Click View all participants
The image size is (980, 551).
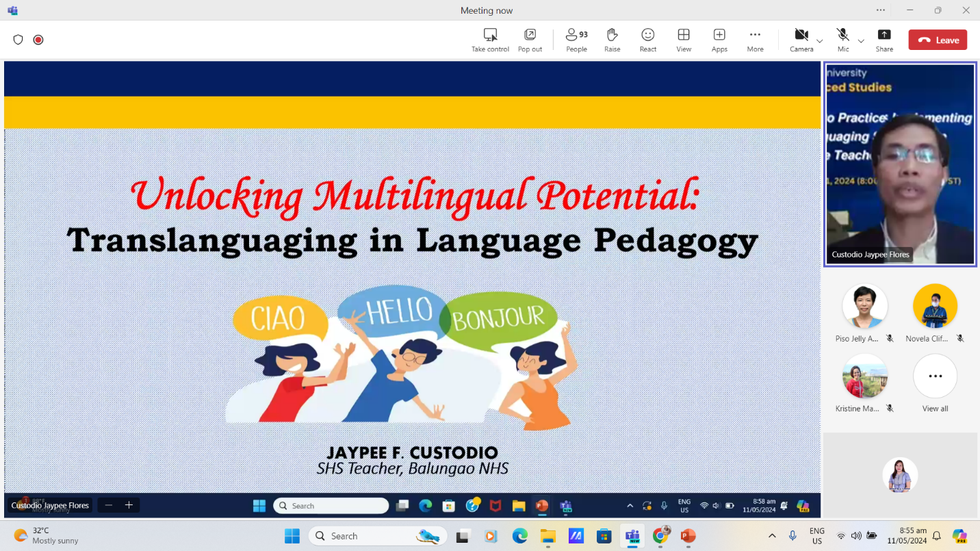(935, 376)
